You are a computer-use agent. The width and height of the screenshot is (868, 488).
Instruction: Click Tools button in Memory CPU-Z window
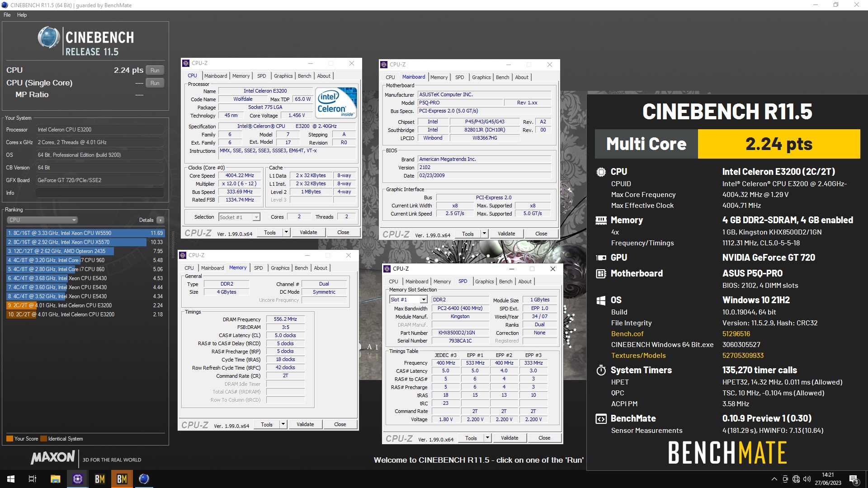(267, 424)
